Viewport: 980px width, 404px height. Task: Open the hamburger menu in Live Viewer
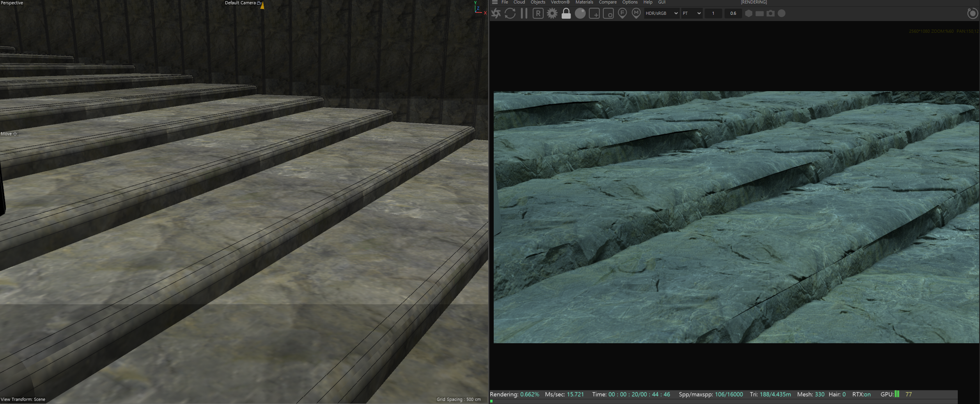494,2
